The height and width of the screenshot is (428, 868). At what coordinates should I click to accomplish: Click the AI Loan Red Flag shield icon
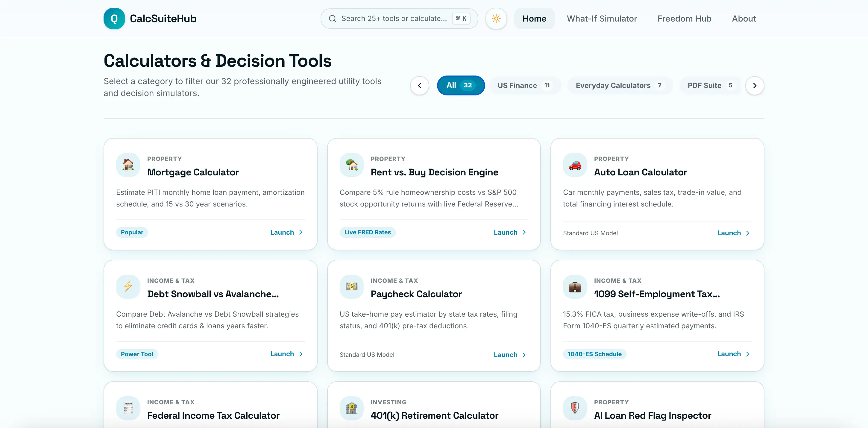[575, 408]
